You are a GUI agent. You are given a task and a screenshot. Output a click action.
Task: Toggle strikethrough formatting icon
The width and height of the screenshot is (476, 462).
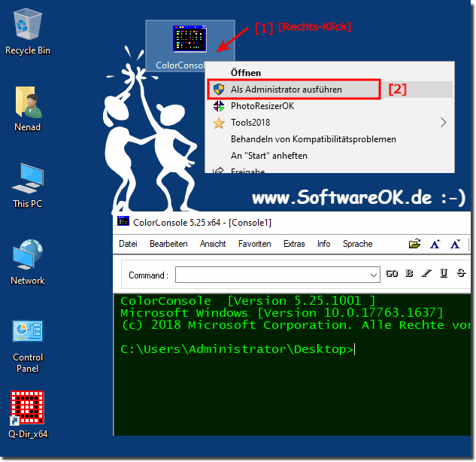tap(461, 273)
